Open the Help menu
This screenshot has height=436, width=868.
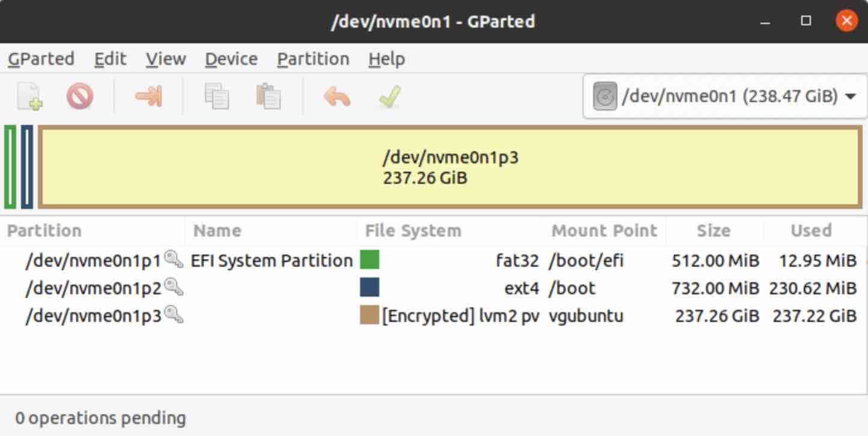pyautogui.click(x=387, y=59)
